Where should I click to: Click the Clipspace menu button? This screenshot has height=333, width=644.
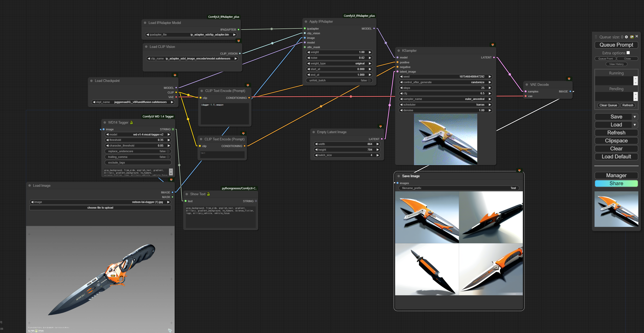[616, 141]
